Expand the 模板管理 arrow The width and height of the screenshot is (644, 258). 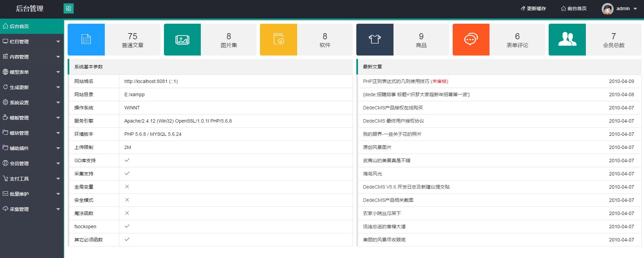[58, 118]
